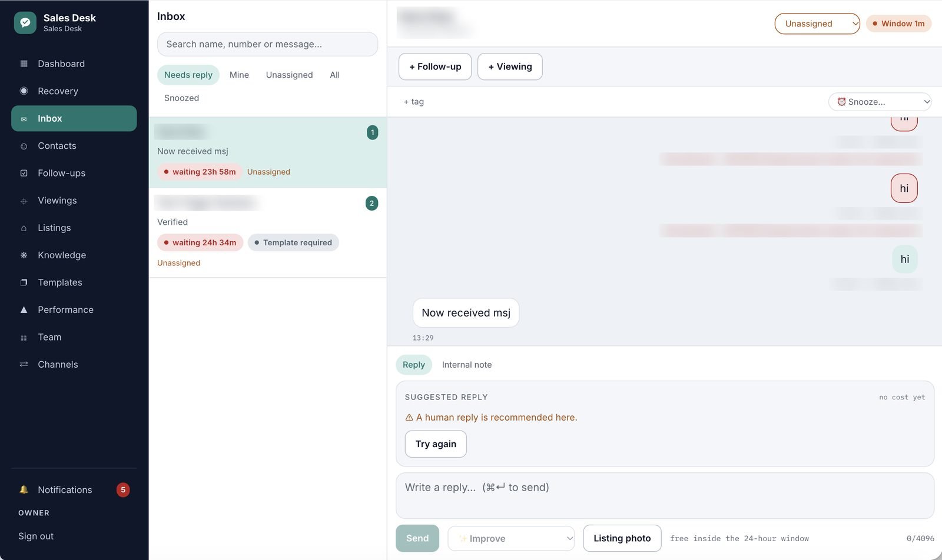
Task: Open Knowledge via its sidebar icon
Action: (24, 255)
